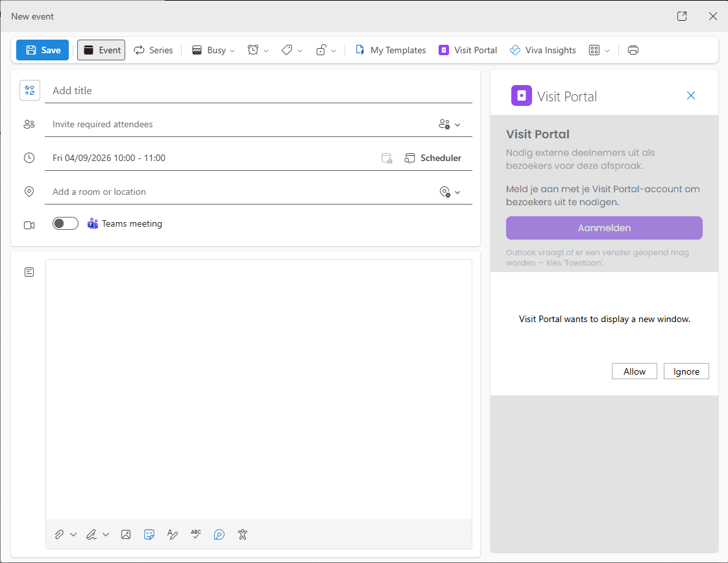
Task: Expand the attach file dropdown arrow
Action: pos(73,534)
